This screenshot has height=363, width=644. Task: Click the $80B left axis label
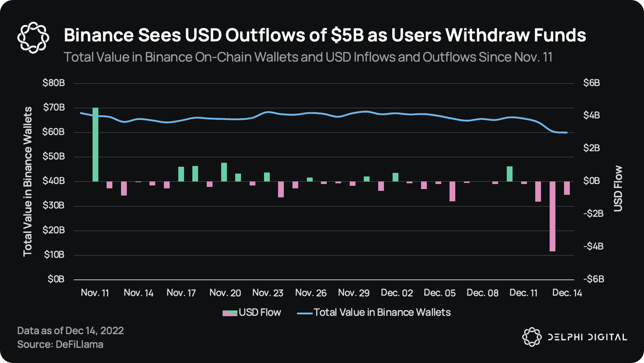[x=54, y=83]
